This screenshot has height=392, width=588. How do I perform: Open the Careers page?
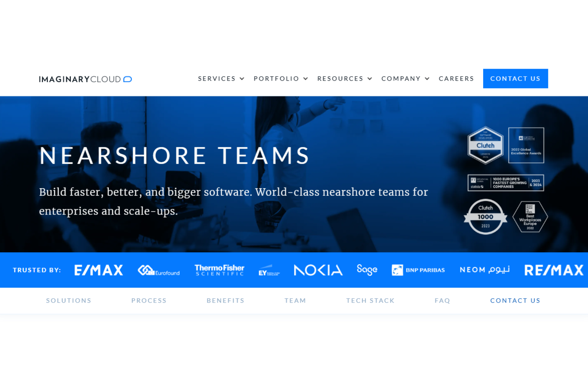click(x=456, y=79)
